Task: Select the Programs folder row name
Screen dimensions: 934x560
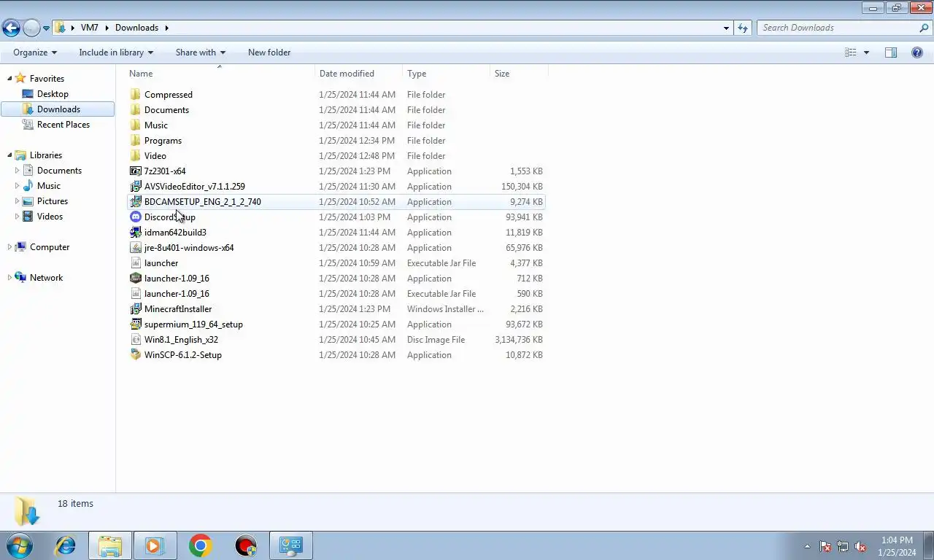Action: pyautogui.click(x=163, y=141)
